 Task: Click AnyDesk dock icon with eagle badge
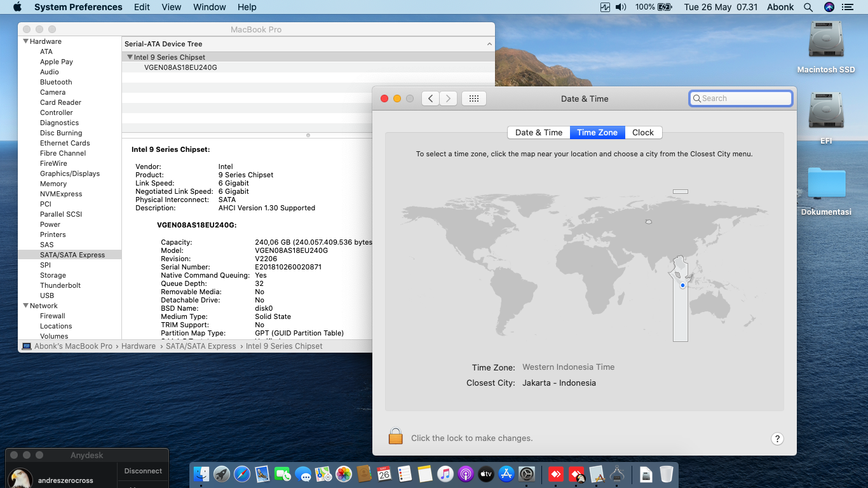point(576,474)
